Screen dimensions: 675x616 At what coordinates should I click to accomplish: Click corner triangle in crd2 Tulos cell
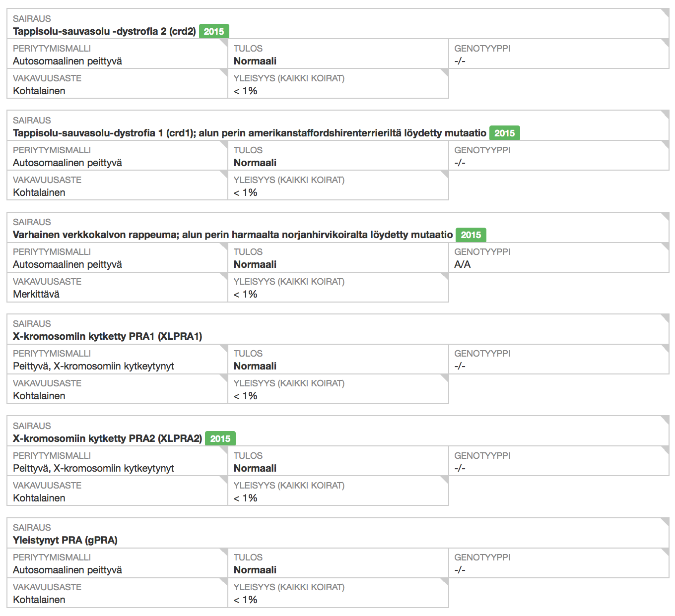pyautogui.click(x=445, y=43)
